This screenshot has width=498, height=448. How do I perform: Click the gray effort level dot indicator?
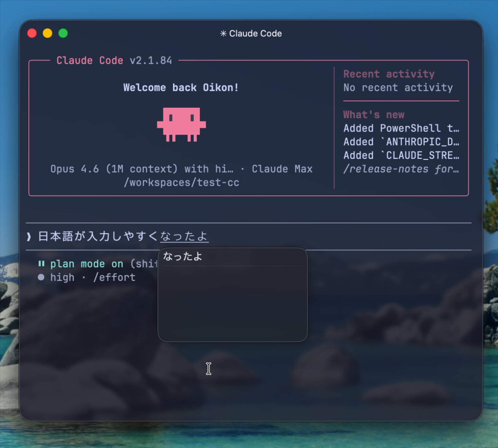tap(41, 277)
